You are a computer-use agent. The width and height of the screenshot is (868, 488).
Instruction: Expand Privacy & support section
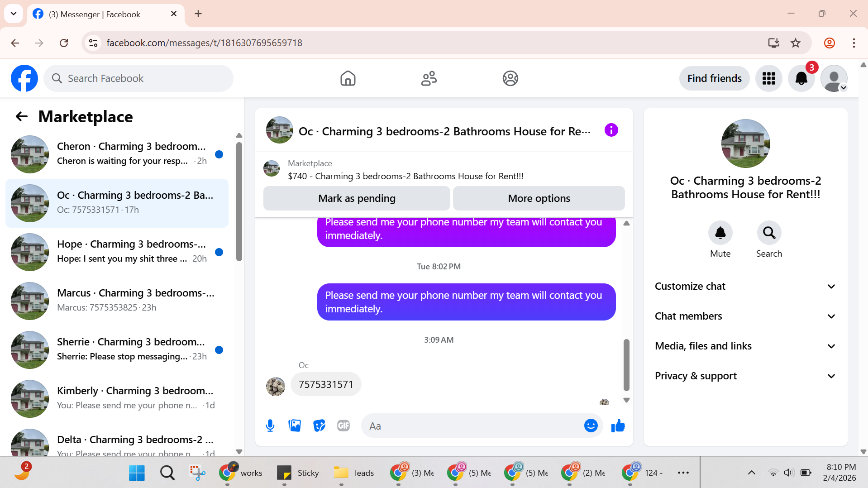745,376
